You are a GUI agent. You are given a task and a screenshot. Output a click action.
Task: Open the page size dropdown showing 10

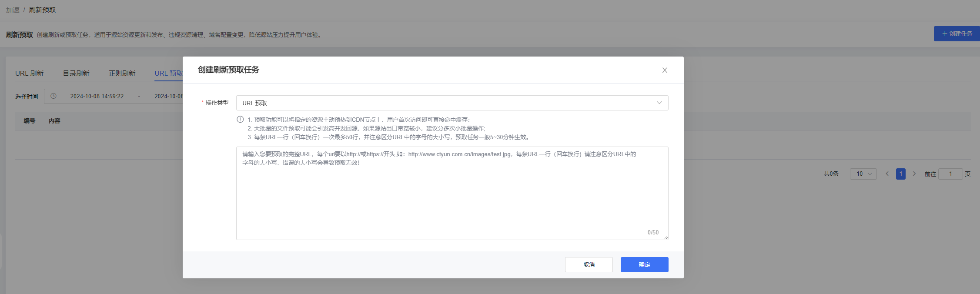(863, 174)
